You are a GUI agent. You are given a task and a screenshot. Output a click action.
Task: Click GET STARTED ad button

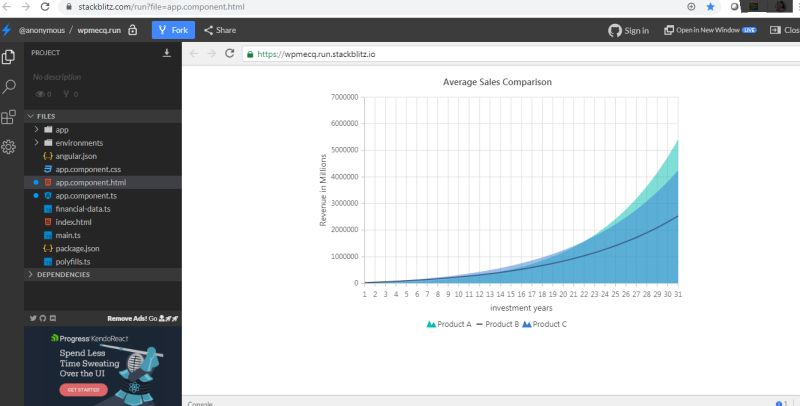84,390
